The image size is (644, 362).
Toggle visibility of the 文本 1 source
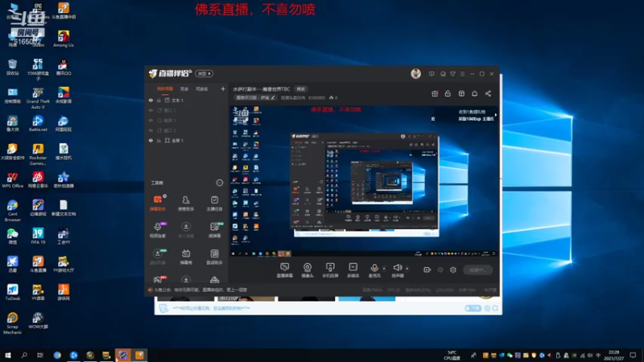[x=151, y=100]
